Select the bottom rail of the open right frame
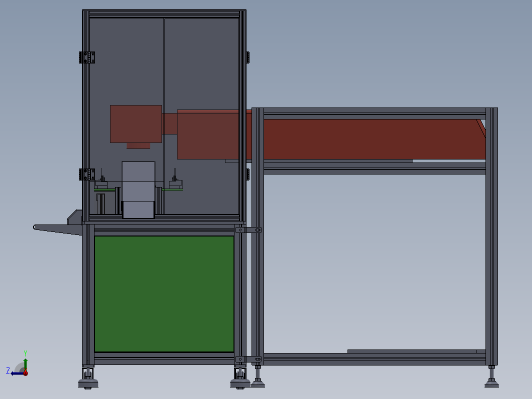532x399 pixels. tap(374, 359)
